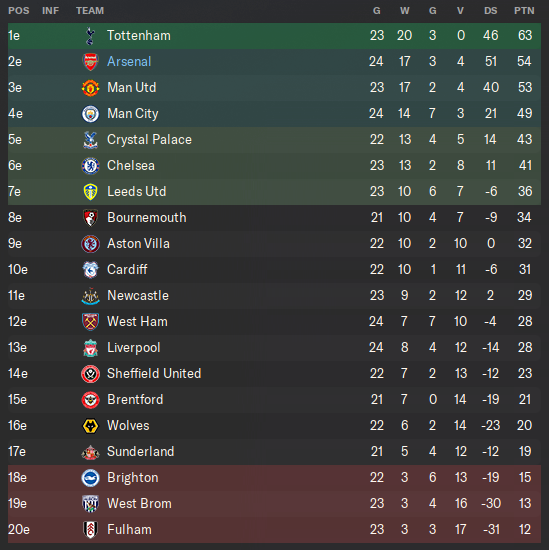Click the Wolves badge icon
549x550 pixels.
click(91, 426)
